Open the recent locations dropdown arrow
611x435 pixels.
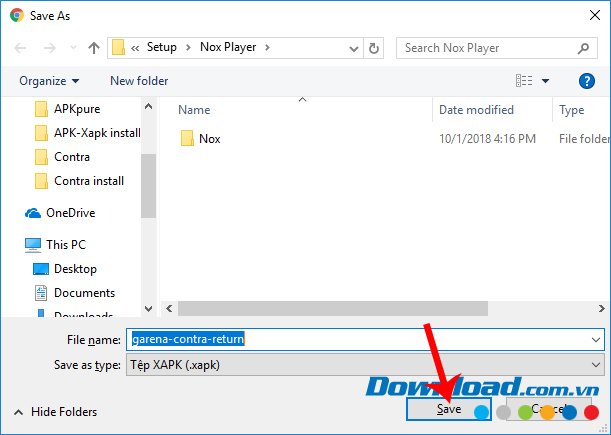click(x=73, y=48)
